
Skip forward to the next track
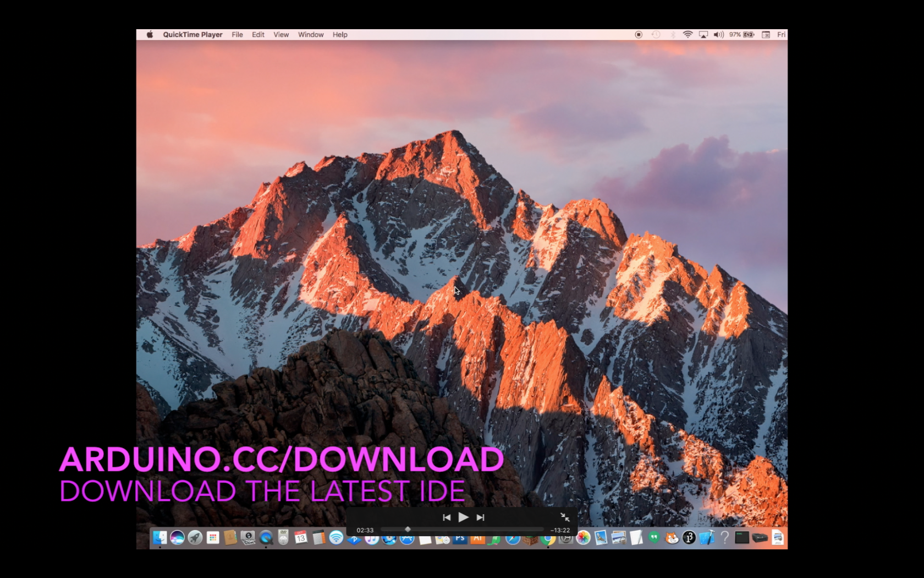click(480, 517)
